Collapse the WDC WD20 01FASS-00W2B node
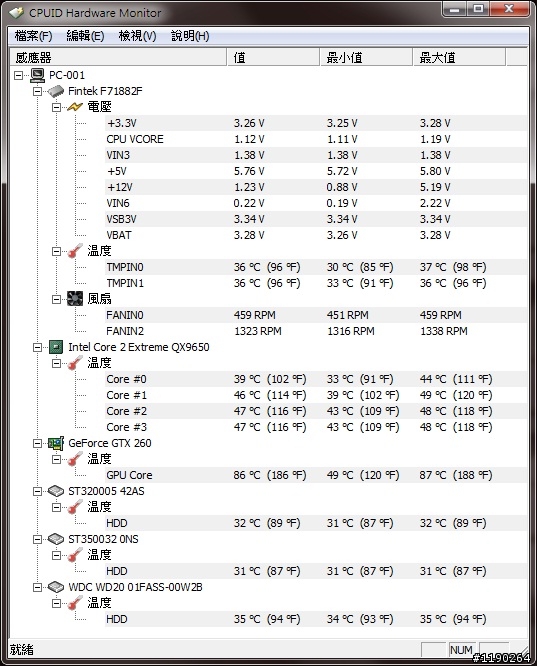Screen dimensions: 537x666 [37, 587]
